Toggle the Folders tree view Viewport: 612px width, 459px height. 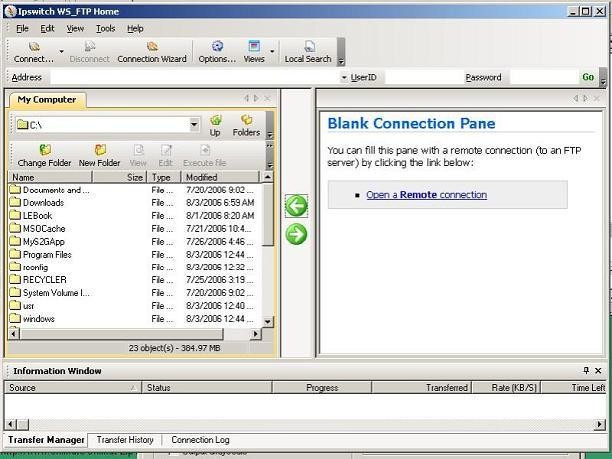(x=246, y=126)
